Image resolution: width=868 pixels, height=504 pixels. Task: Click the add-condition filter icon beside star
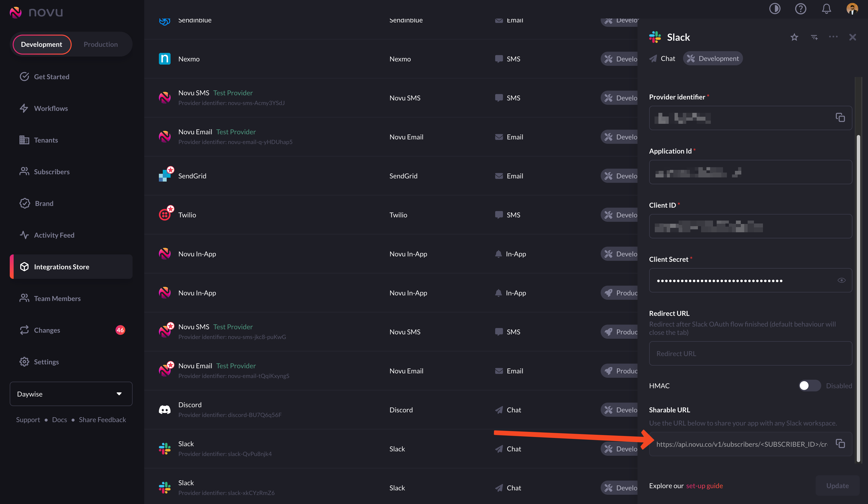[814, 37]
